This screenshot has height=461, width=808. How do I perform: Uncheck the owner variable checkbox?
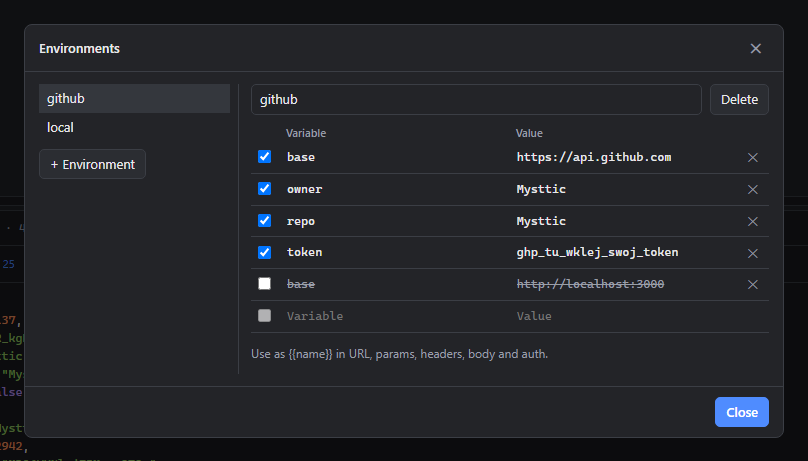pos(264,189)
